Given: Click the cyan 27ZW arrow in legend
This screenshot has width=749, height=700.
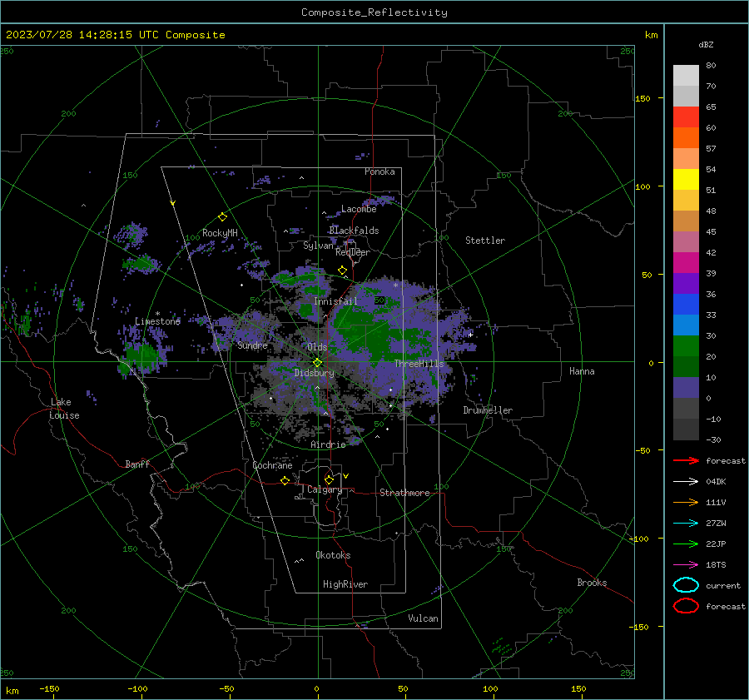Looking at the screenshot, I should tap(686, 524).
